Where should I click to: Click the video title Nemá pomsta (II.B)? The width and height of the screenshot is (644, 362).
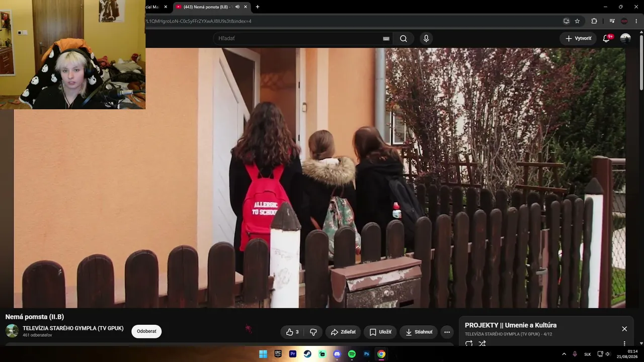(x=35, y=317)
